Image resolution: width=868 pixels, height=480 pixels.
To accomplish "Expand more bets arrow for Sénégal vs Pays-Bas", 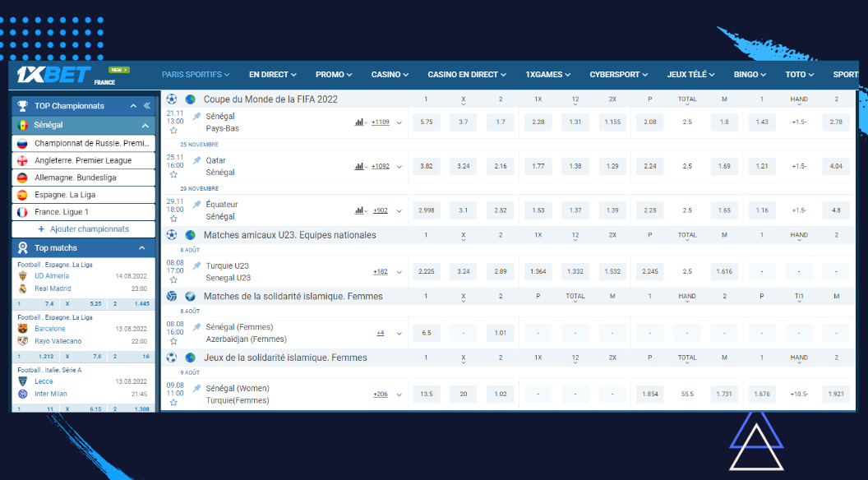I will pyautogui.click(x=399, y=123).
